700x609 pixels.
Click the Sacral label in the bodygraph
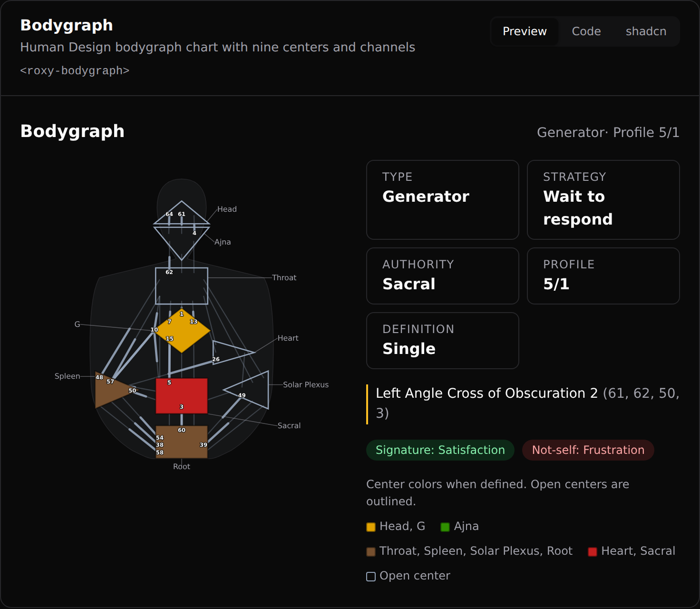[289, 426]
